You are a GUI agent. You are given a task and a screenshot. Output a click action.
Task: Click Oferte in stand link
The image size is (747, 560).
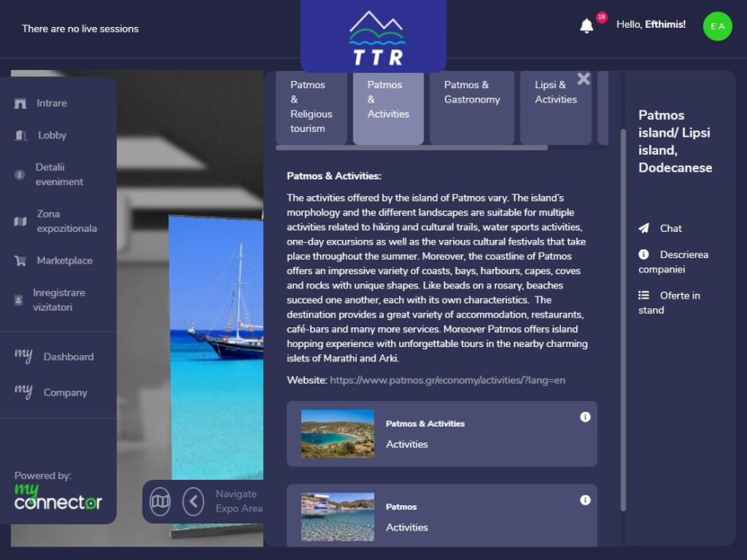[x=669, y=303]
